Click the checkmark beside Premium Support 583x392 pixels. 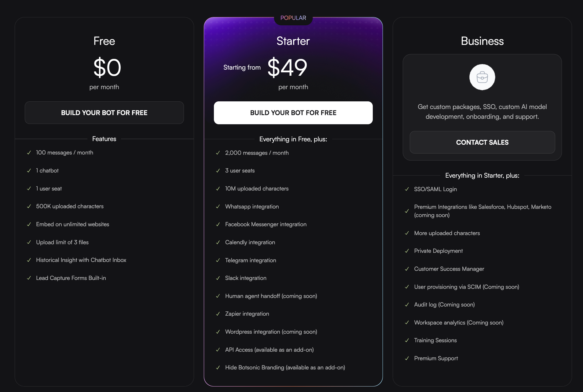407,358
